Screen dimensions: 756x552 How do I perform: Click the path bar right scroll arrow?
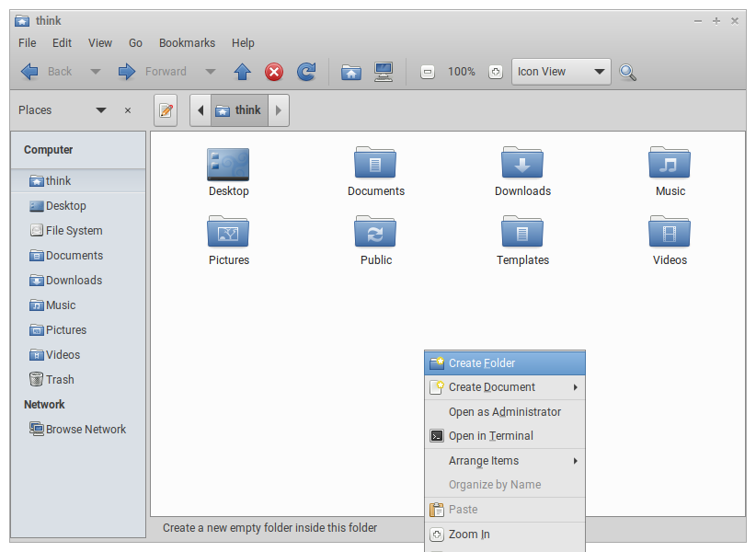[279, 110]
